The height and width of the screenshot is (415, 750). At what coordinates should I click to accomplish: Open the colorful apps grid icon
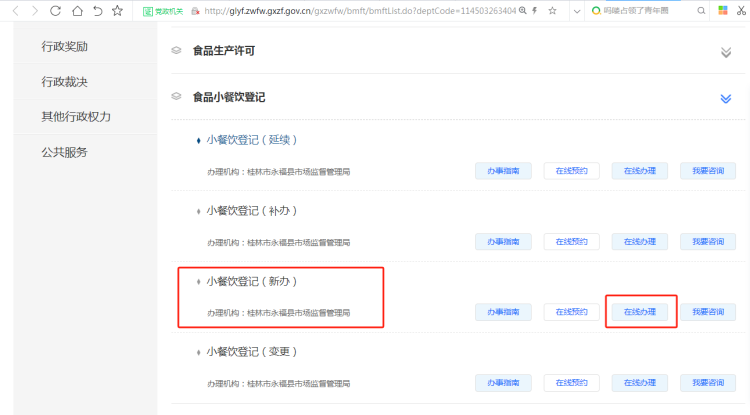[x=723, y=11]
